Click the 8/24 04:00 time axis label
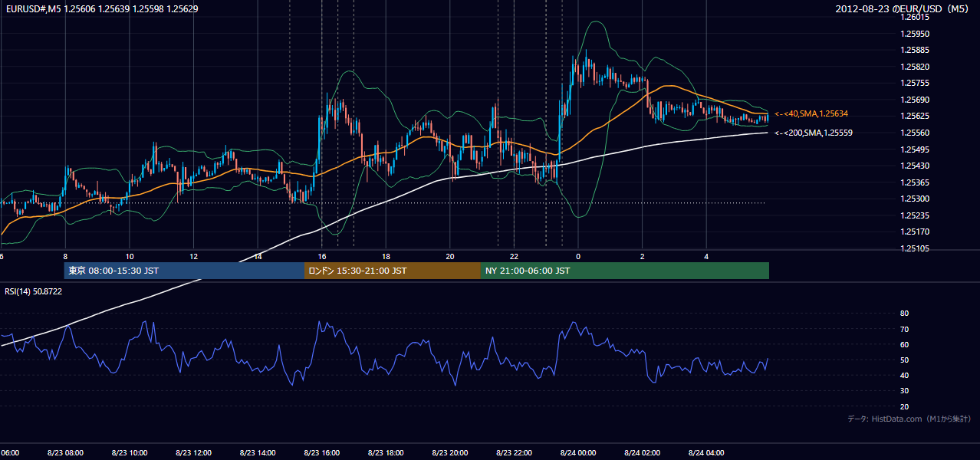980x460 pixels. (x=707, y=453)
